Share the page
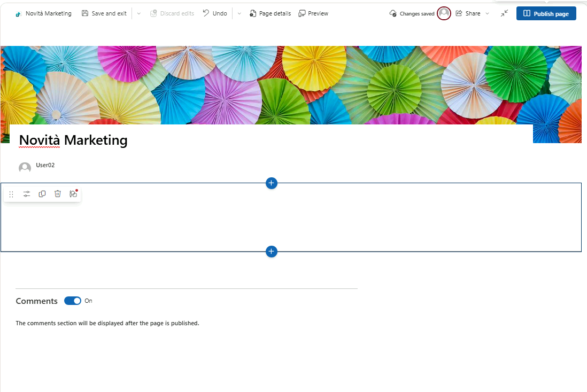The image size is (587, 392). [468, 13]
